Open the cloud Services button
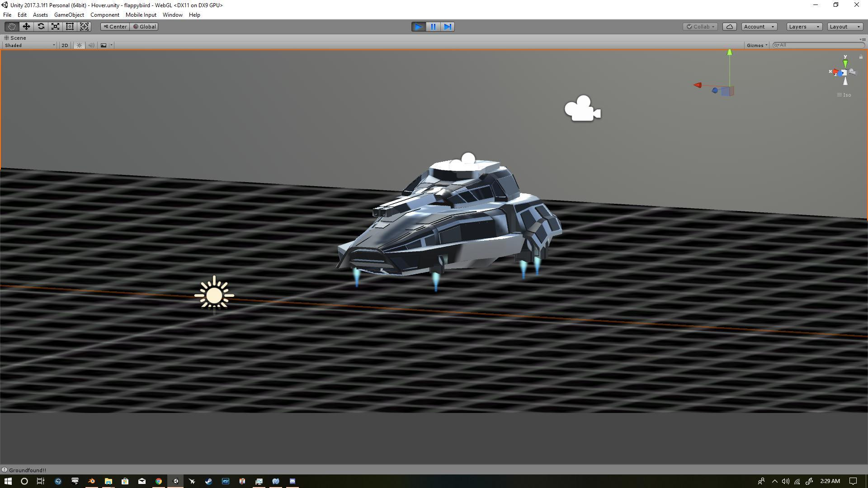Image resolution: width=868 pixels, height=488 pixels. tap(729, 27)
